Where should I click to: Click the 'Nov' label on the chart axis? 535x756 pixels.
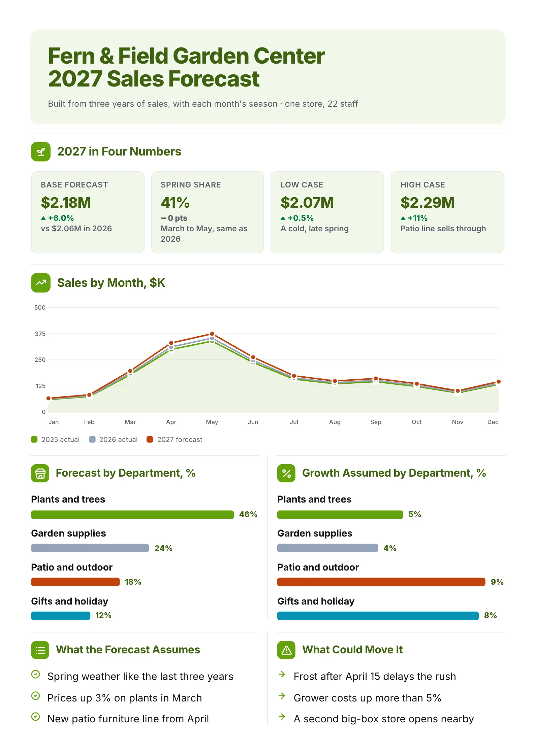(x=458, y=422)
